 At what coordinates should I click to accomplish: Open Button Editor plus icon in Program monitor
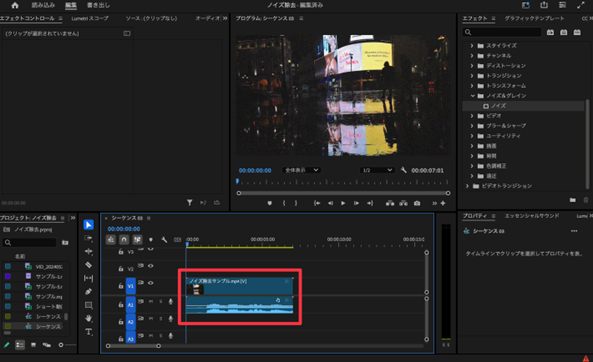click(443, 203)
